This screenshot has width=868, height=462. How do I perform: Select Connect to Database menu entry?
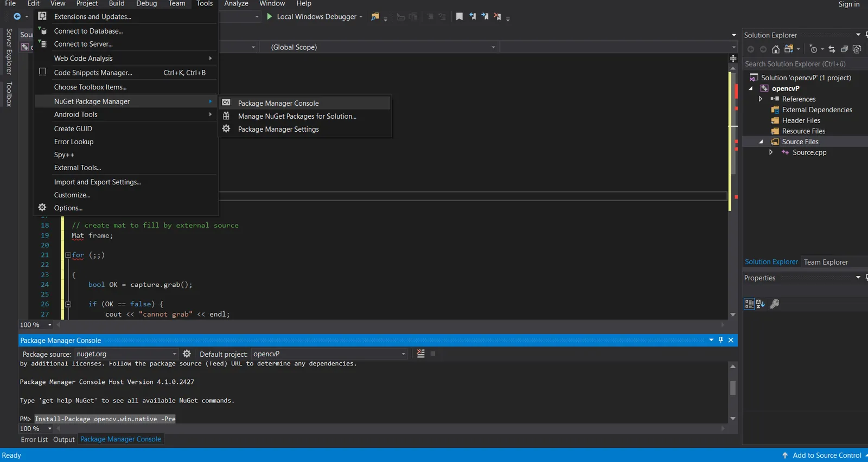tap(126, 31)
